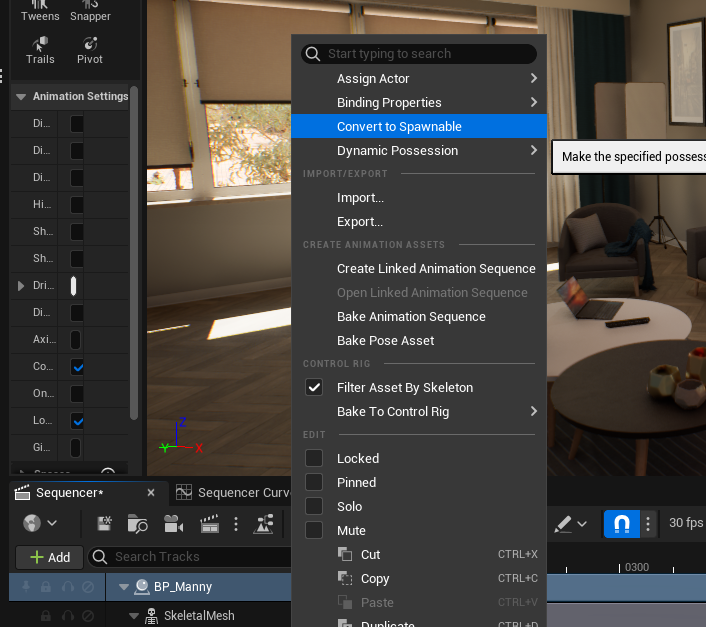Viewport: 706px width, 627px height.
Task: Check the Locked checkbox
Action: (x=314, y=458)
